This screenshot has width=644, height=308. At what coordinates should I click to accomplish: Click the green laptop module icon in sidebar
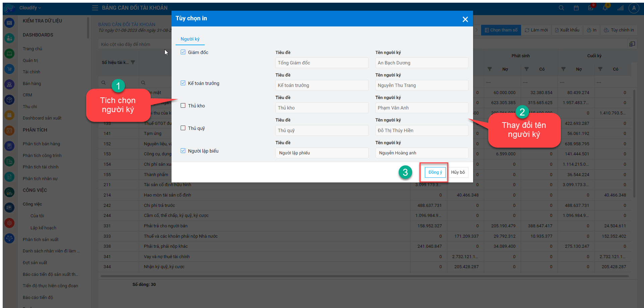click(x=9, y=54)
